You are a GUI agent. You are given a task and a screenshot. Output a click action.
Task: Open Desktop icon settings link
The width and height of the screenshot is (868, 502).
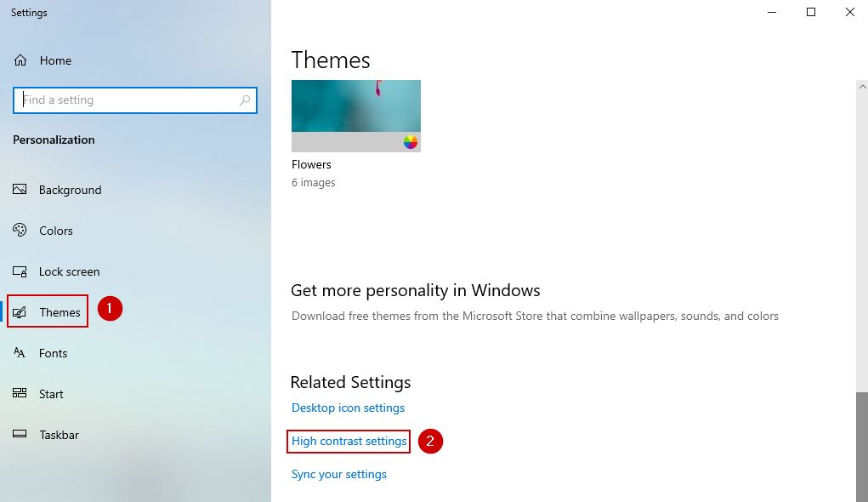tap(348, 408)
